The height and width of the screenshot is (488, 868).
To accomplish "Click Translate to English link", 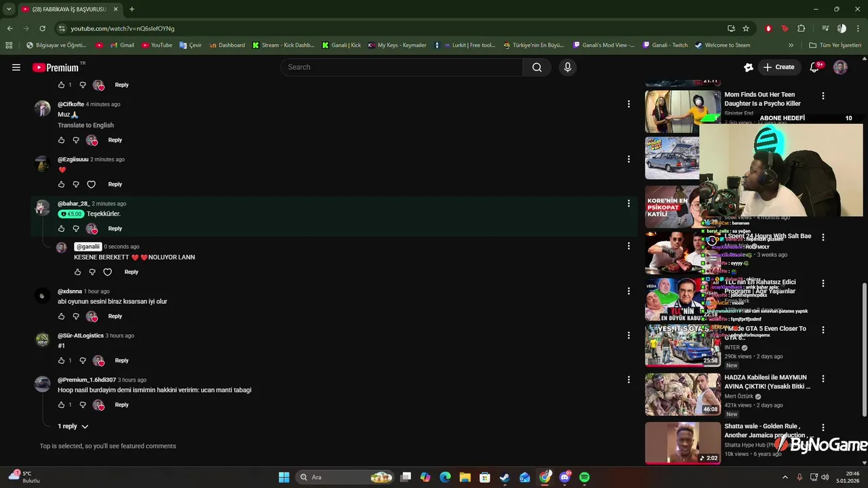I will pos(85,125).
